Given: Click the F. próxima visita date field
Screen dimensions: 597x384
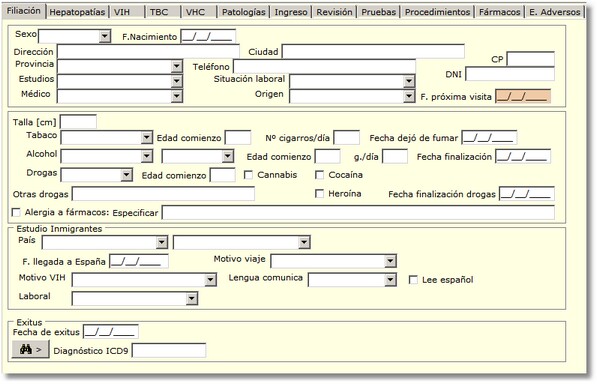Looking at the screenshot, I should pos(523,96).
